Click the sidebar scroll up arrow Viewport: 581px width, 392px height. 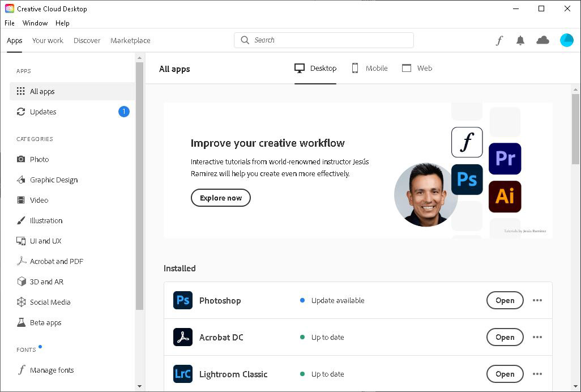[x=139, y=58]
